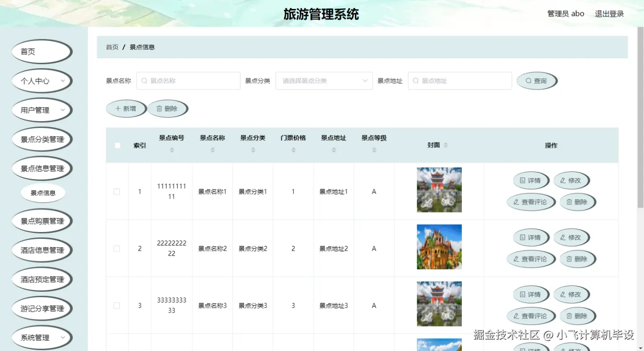
Task: Check the checkbox for 景点名称2 row
Action: 117,248
